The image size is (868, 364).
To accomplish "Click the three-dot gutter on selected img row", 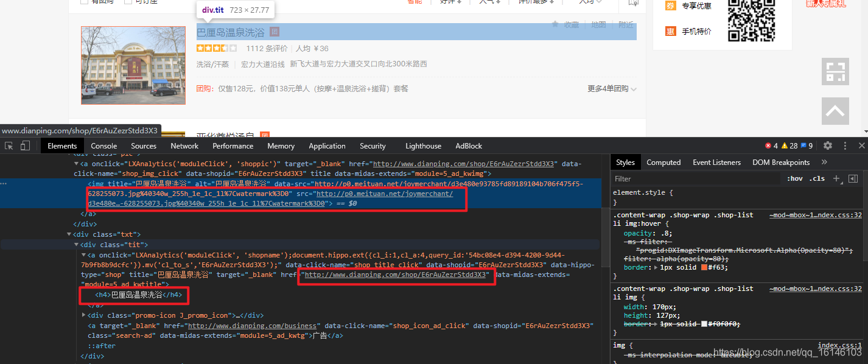I will [x=4, y=183].
